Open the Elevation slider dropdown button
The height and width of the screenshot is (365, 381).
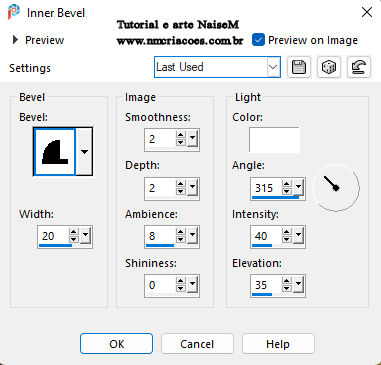coord(298,283)
